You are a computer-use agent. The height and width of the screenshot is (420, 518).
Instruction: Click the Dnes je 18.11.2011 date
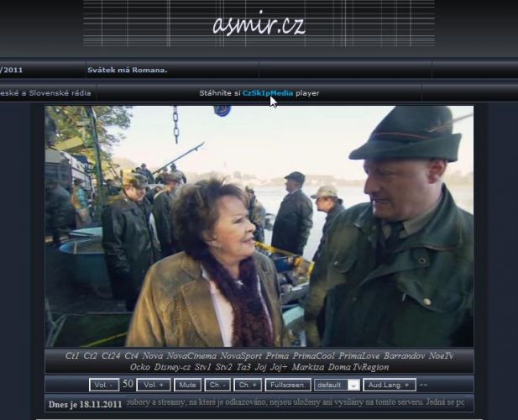[x=86, y=405]
